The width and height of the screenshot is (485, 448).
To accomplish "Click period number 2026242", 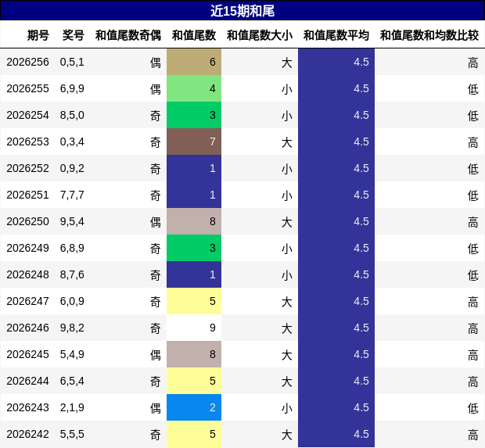I will coord(27,434).
